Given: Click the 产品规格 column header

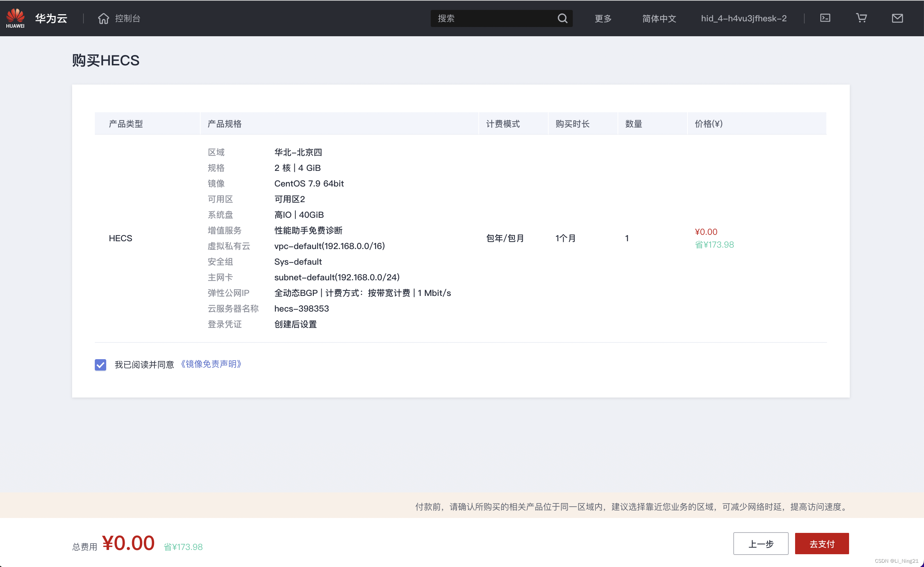Looking at the screenshot, I should 224,124.
